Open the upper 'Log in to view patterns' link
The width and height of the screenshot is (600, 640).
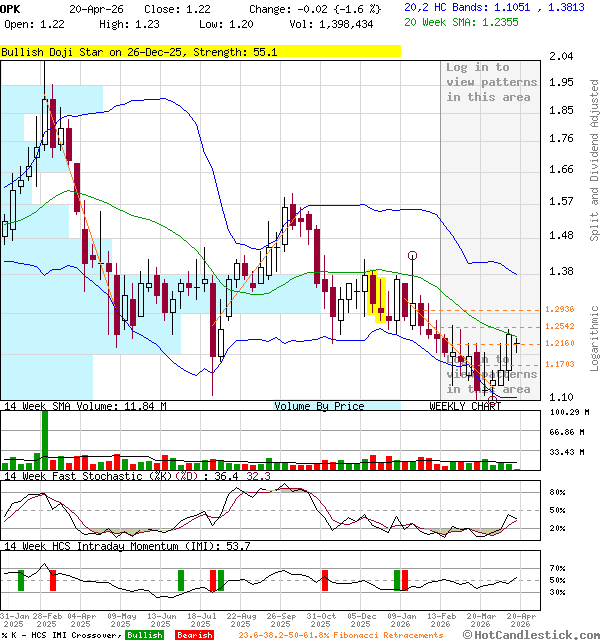click(x=491, y=82)
